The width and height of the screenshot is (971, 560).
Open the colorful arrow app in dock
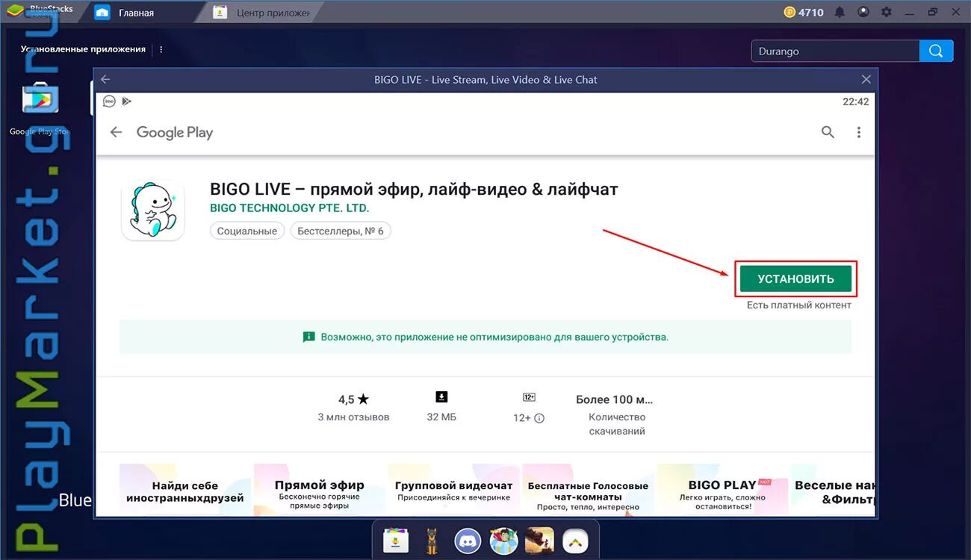575,540
